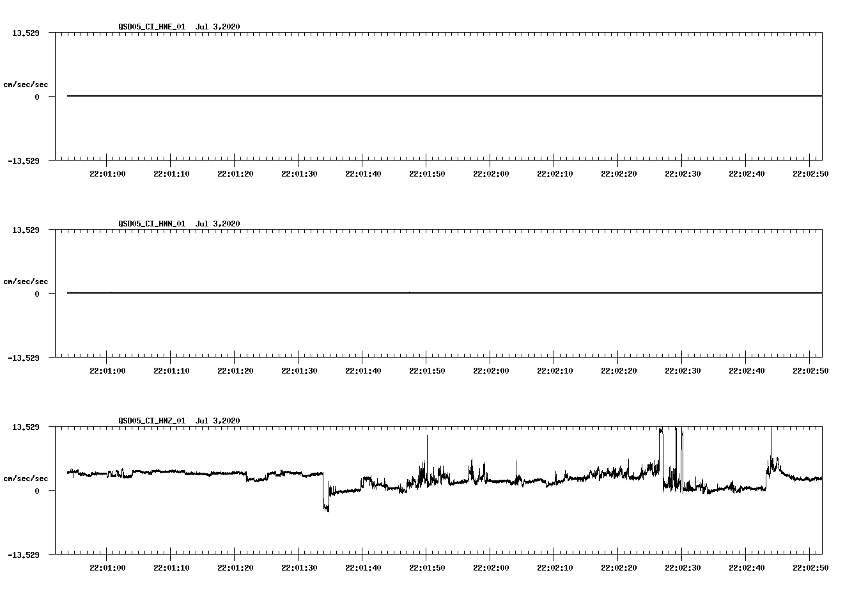868x591 pixels.
Task: Click the QSD05_CI_HNZ_01 plot title
Action: tap(179, 420)
